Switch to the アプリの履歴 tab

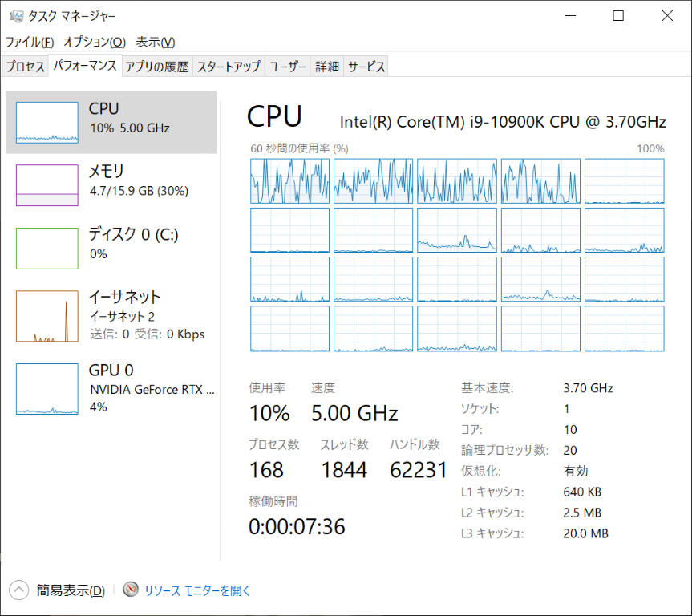click(157, 67)
